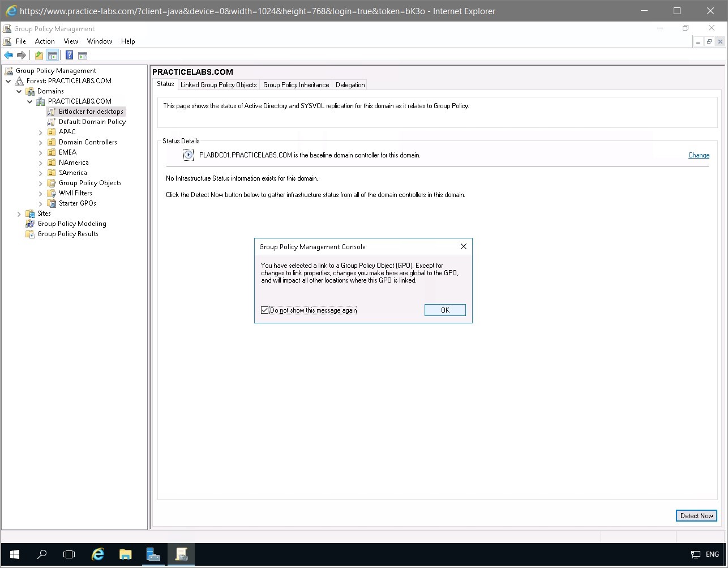Expand the Sites node
The height and width of the screenshot is (568, 728).
coord(19,213)
